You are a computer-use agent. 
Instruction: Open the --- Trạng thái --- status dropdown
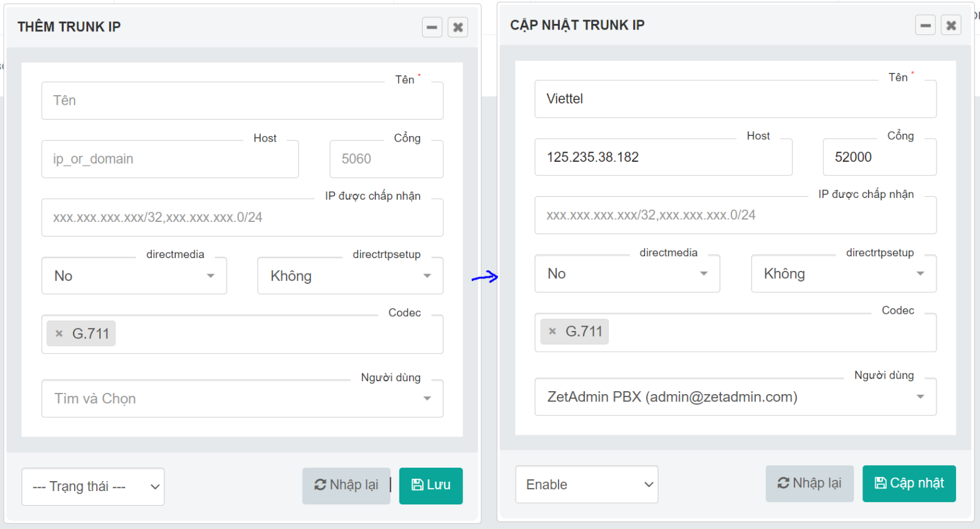[x=92, y=486]
